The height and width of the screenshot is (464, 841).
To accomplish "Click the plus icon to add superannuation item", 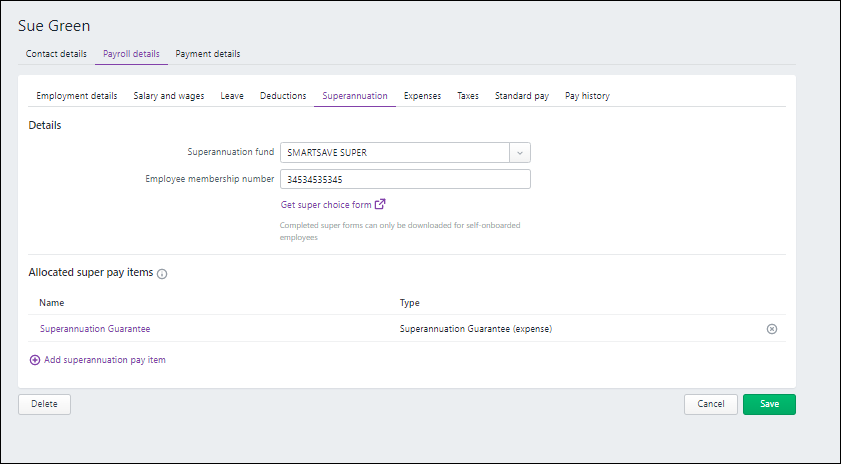I will (x=35, y=360).
